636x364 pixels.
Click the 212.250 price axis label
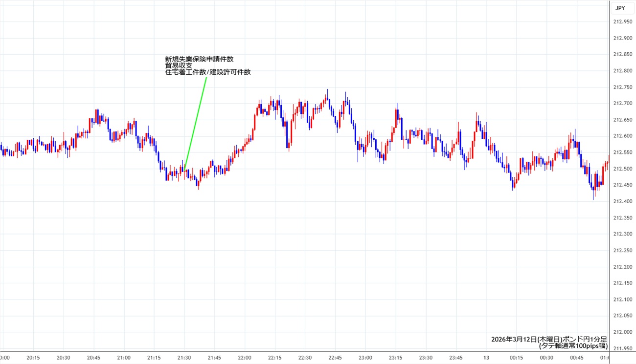622,250
